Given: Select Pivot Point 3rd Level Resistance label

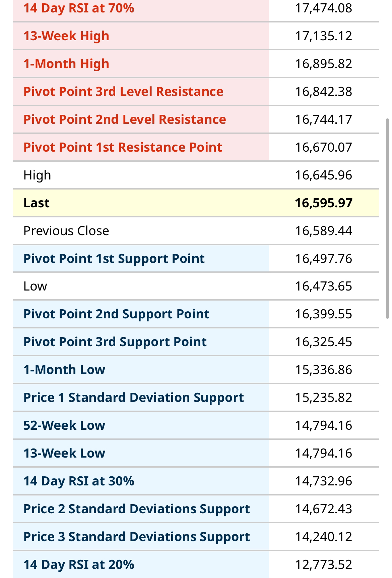Looking at the screenshot, I should [x=123, y=92].
